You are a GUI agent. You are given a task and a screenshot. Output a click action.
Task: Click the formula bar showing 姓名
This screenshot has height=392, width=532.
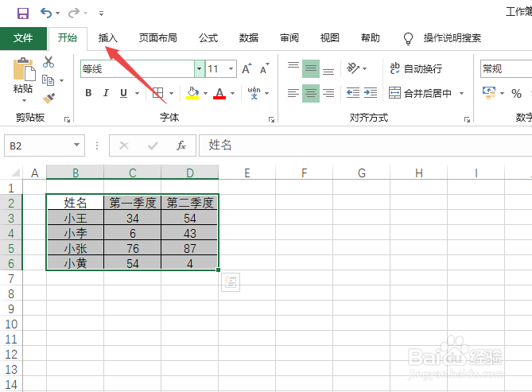tap(366, 146)
